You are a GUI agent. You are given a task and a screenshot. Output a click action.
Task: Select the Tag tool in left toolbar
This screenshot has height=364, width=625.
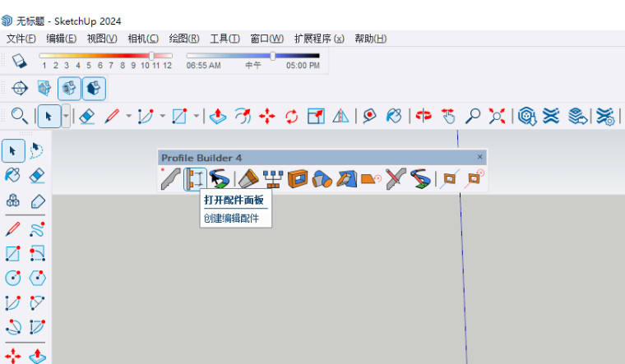pyautogui.click(x=37, y=201)
